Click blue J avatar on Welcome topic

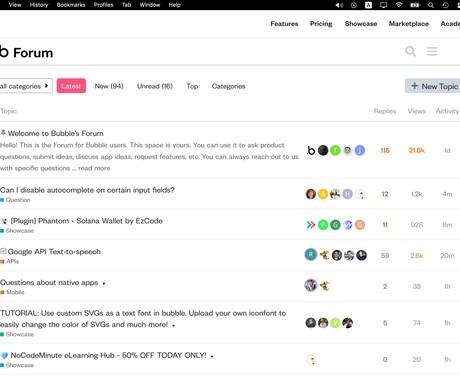tap(359, 150)
